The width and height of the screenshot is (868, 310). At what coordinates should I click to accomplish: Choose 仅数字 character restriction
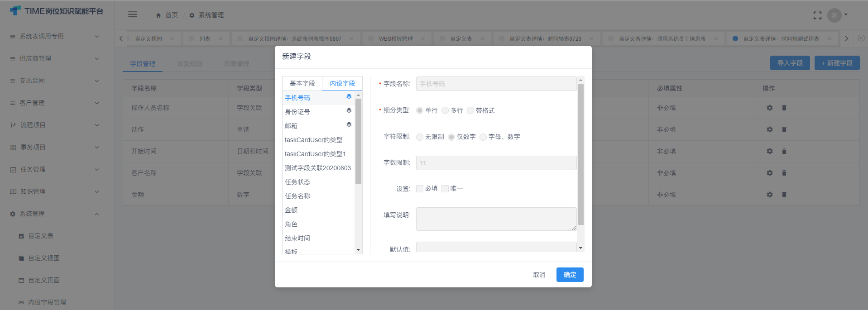pyautogui.click(x=451, y=137)
